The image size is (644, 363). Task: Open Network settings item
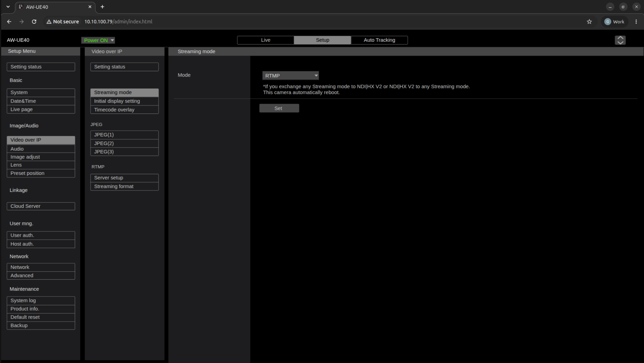coord(41,267)
